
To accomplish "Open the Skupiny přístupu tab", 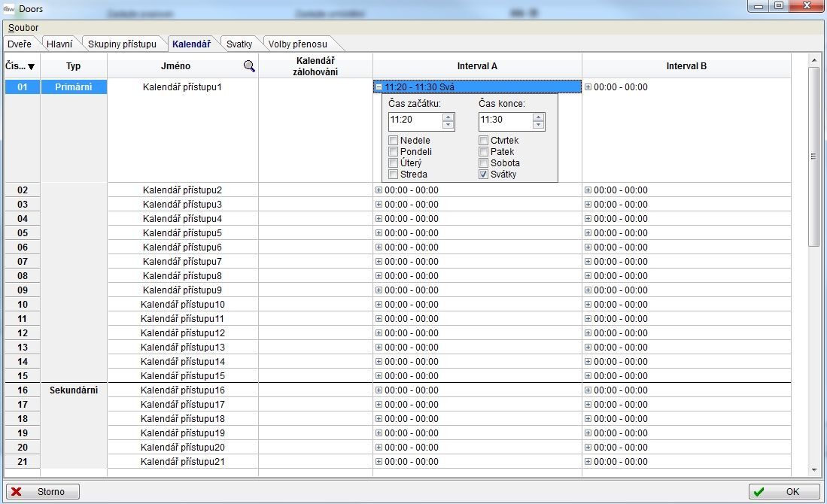I will [x=122, y=44].
